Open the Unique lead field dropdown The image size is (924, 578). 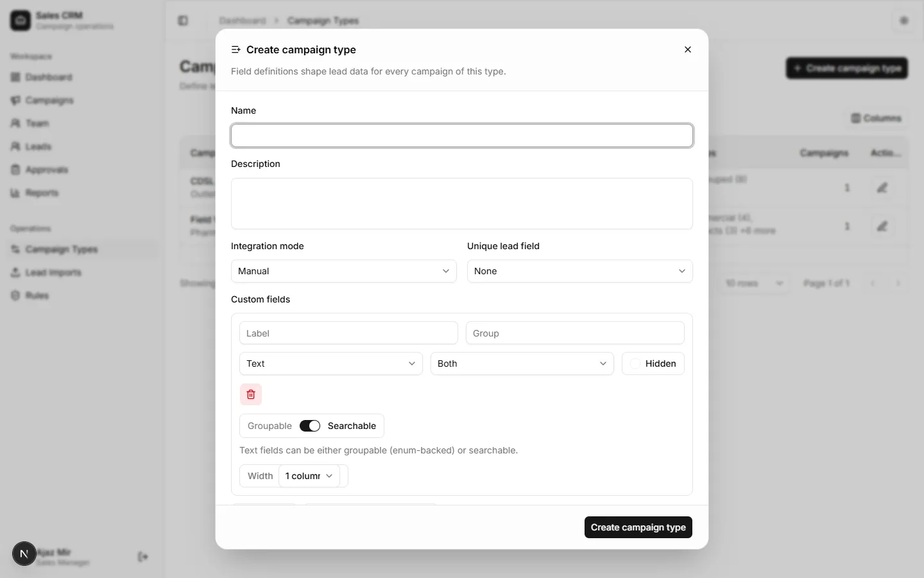click(x=580, y=271)
